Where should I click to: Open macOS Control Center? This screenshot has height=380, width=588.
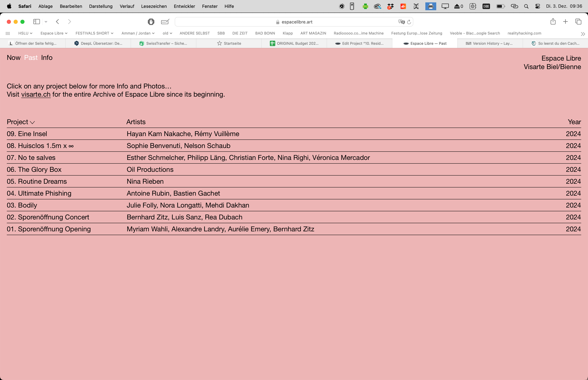tap(537, 6)
